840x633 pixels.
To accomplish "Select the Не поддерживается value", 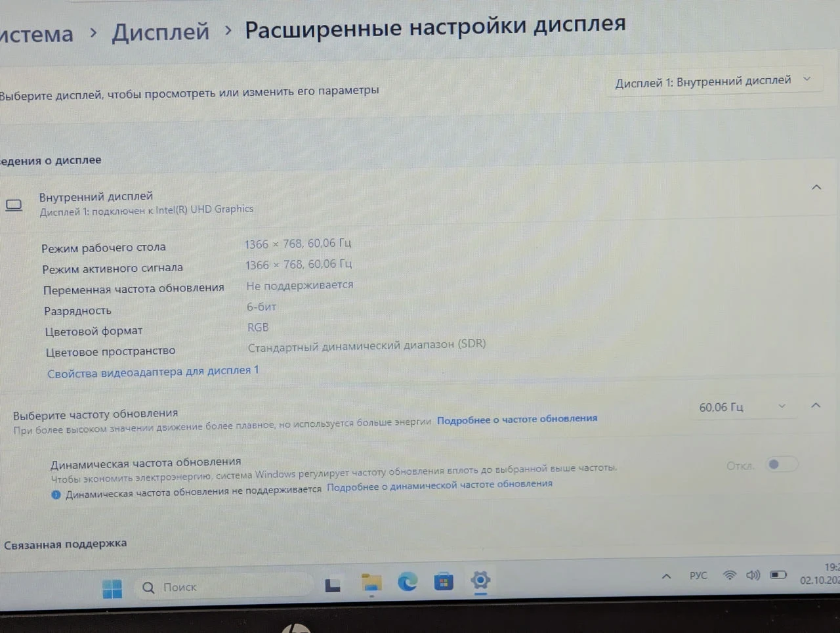I will click(300, 285).
